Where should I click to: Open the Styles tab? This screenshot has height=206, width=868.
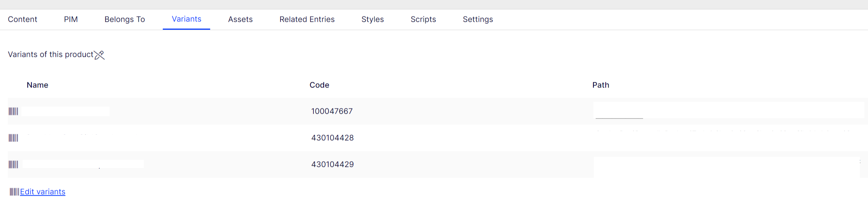pos(373,20)
